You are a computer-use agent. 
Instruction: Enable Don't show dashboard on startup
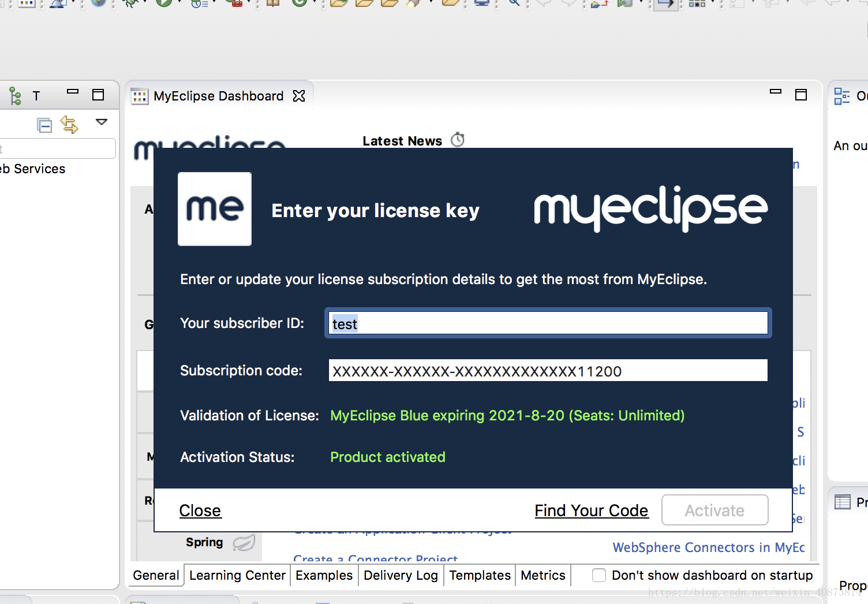599,575
